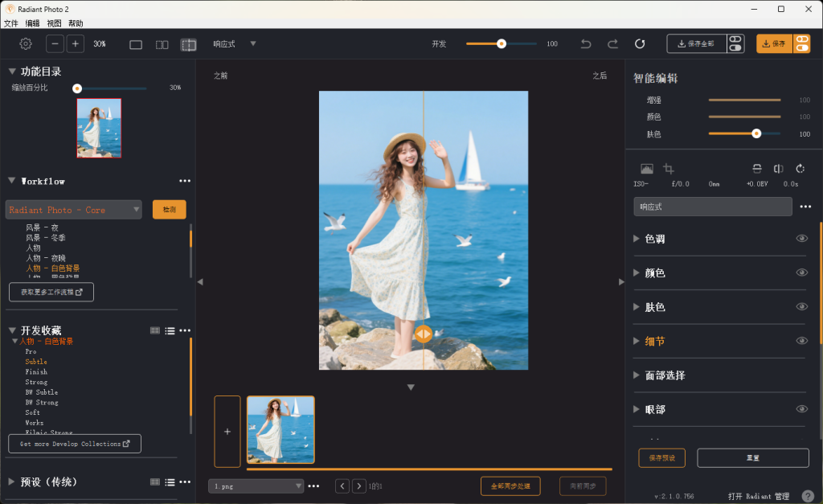This screenshot has height=504, width=823.
Task: Select the crop tool icon
Action: (669, 169)
